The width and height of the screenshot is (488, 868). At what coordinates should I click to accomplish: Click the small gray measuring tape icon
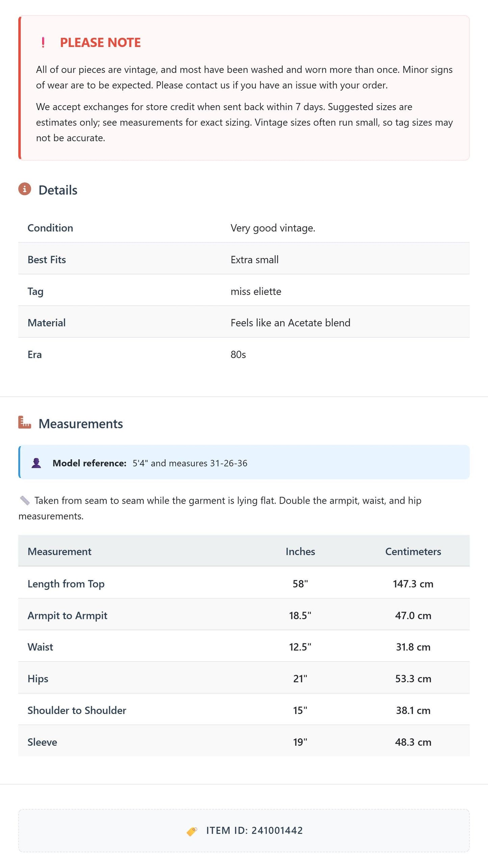point(25,501)
